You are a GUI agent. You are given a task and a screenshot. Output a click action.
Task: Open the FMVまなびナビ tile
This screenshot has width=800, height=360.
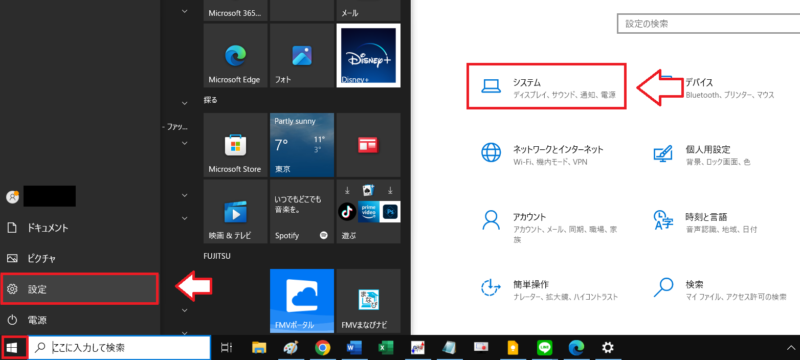(368, 301)
